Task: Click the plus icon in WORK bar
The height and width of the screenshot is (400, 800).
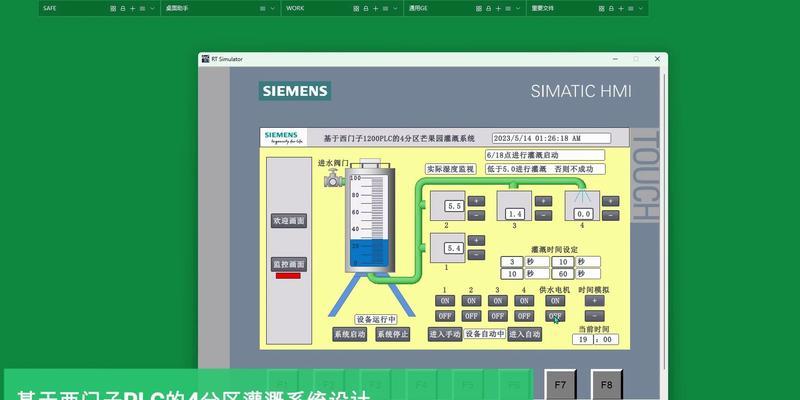Action: coord(376,9)
